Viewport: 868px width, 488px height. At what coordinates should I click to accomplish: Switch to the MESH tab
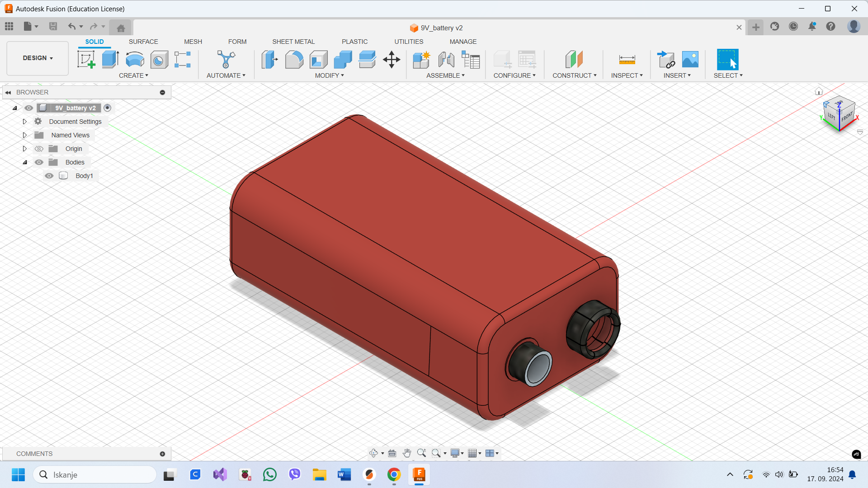193,42
